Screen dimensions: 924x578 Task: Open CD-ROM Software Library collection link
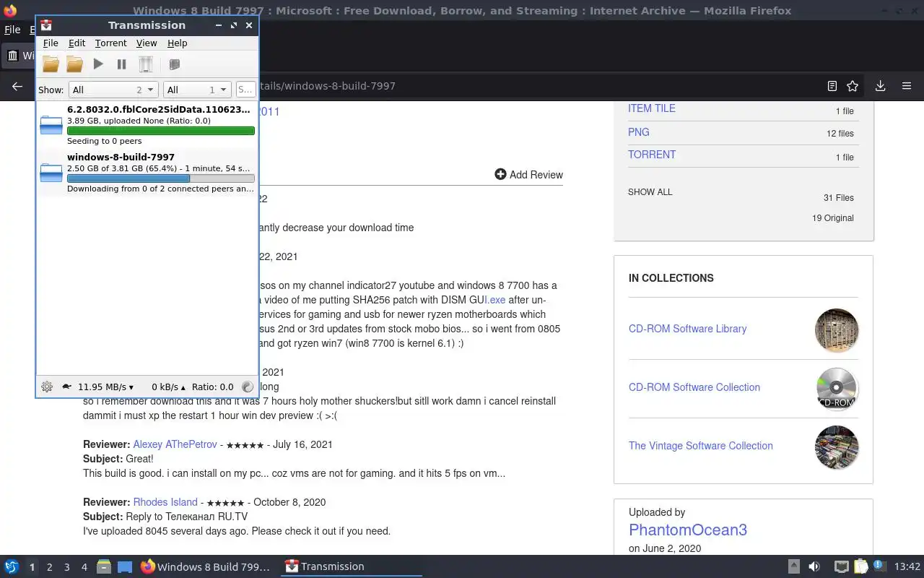[x=687, y=329]
